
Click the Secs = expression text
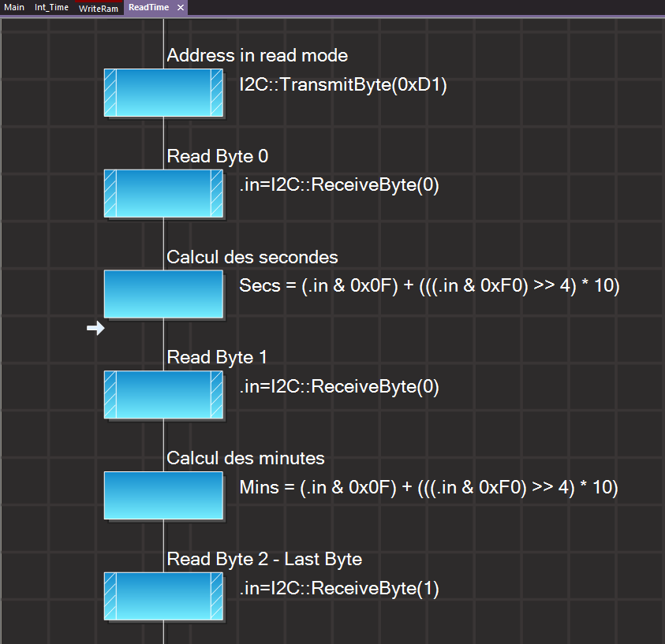[x=429, y=286]
